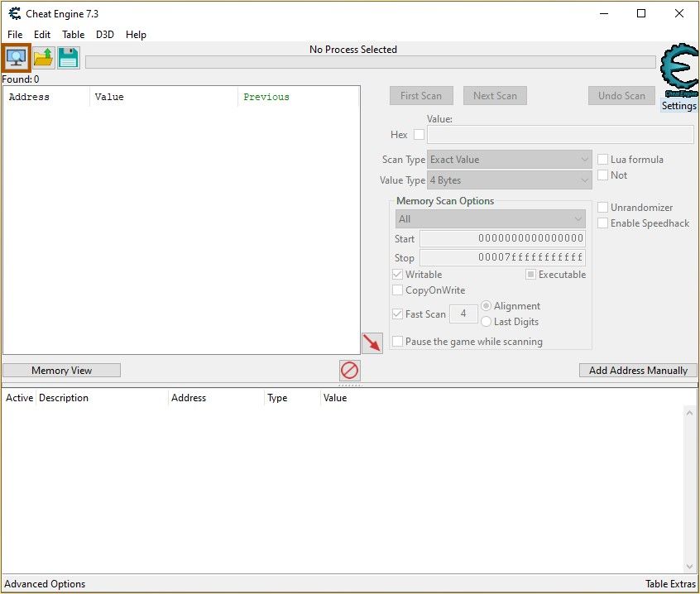Open the Table menu

coord(73,35)
